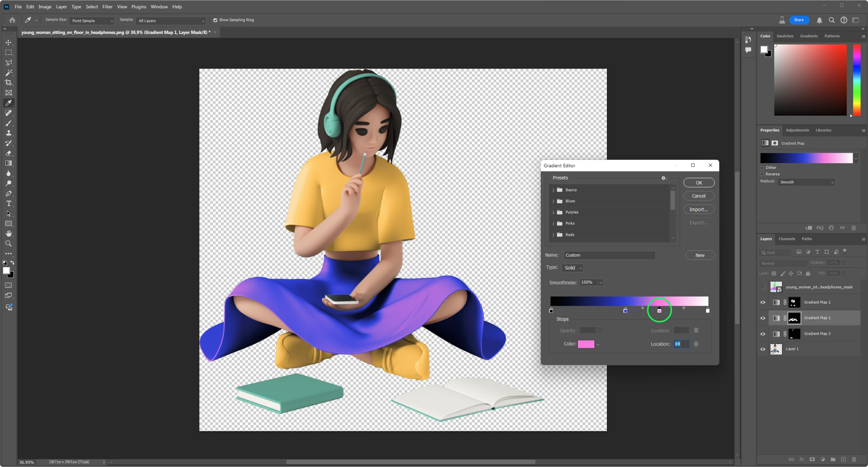Open the Filter menu

(107, 7)
